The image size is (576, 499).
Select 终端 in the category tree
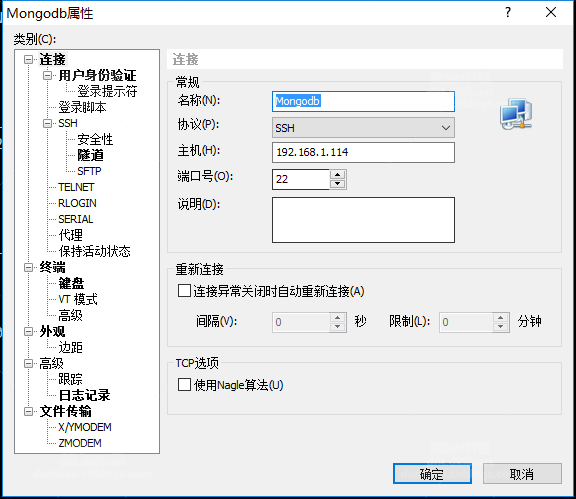pyautogui.click(x=52, y=268)
